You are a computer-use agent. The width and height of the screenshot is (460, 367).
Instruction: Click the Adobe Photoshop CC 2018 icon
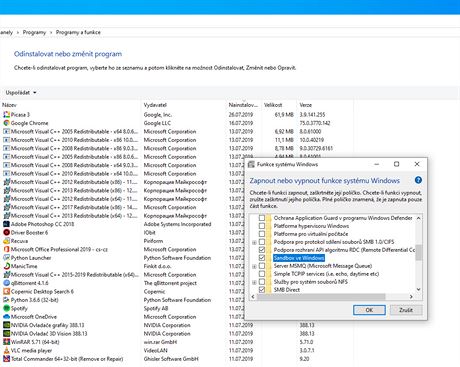tap(6, 224)
